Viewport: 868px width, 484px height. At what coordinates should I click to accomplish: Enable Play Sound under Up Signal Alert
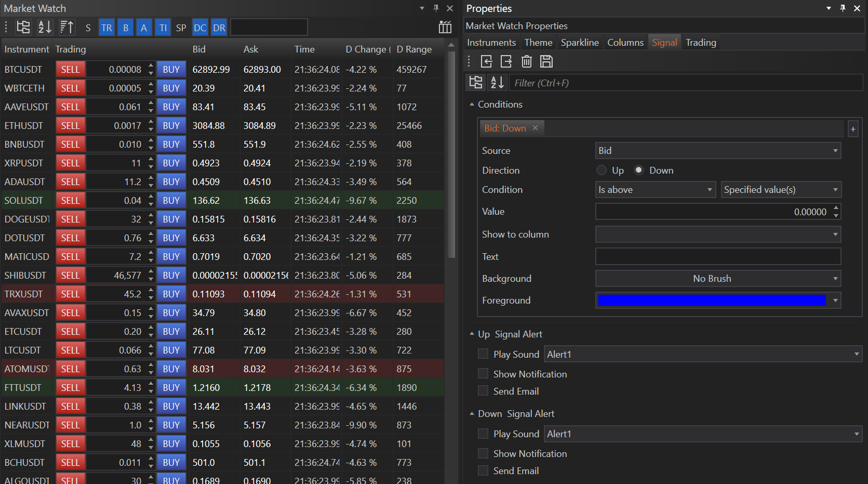483,354
